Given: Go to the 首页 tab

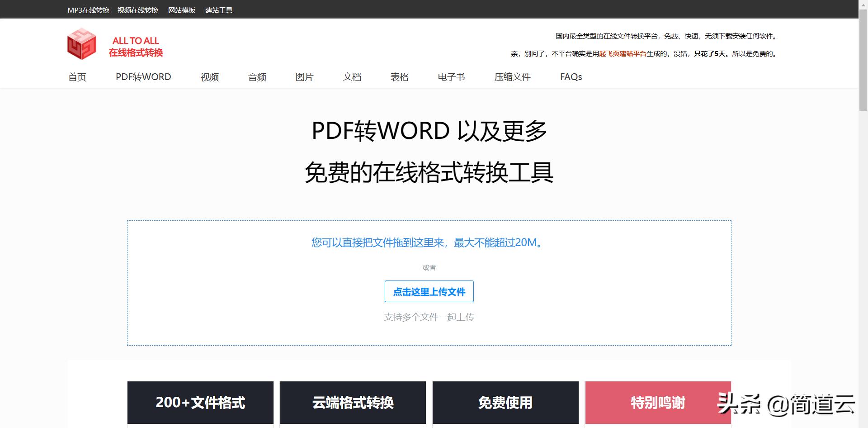Looking at the screenshot, I should (x=76, y=77).
